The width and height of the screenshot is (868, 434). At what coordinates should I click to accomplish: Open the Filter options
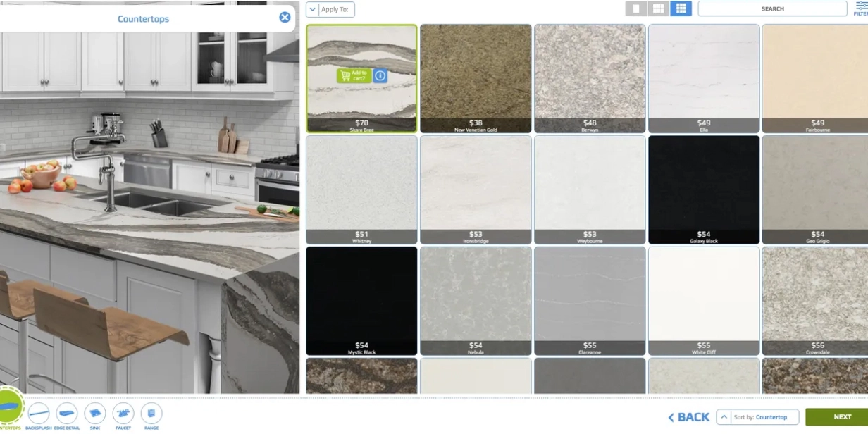(861, 8)
